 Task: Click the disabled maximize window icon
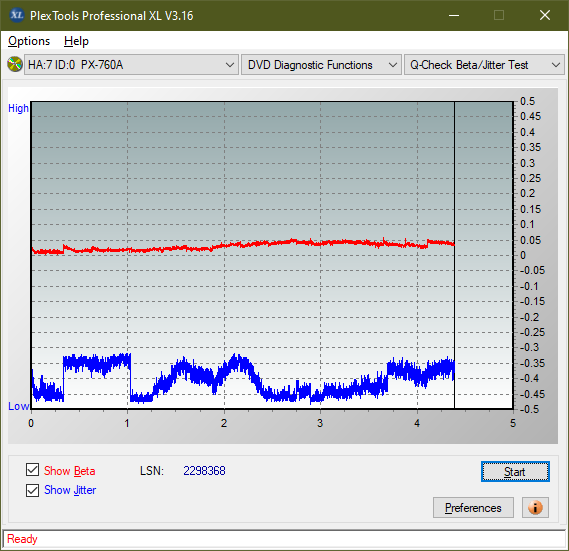[x=499, y=15]
